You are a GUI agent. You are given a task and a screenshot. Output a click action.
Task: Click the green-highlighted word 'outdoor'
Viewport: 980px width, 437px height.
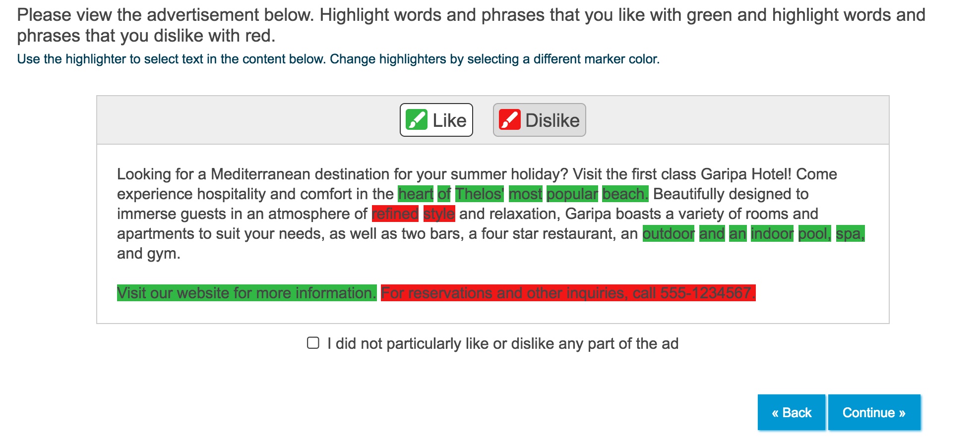(x=669, y=233)
